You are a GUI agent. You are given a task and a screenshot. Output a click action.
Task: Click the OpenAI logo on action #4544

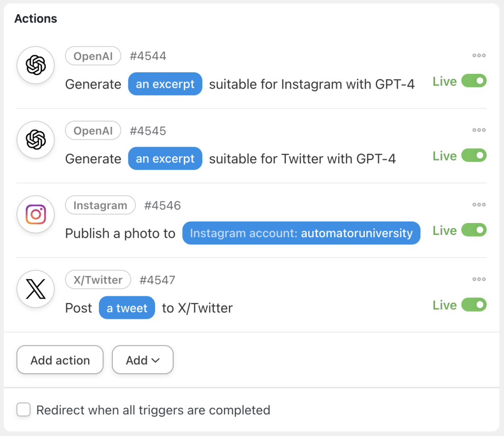(x=35, y=65)
